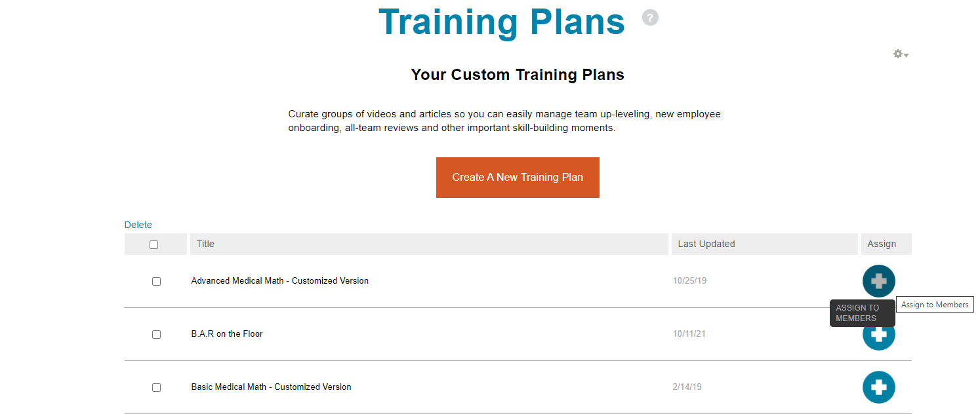
Task: Click the Assign column header
Action: (881, 244)
